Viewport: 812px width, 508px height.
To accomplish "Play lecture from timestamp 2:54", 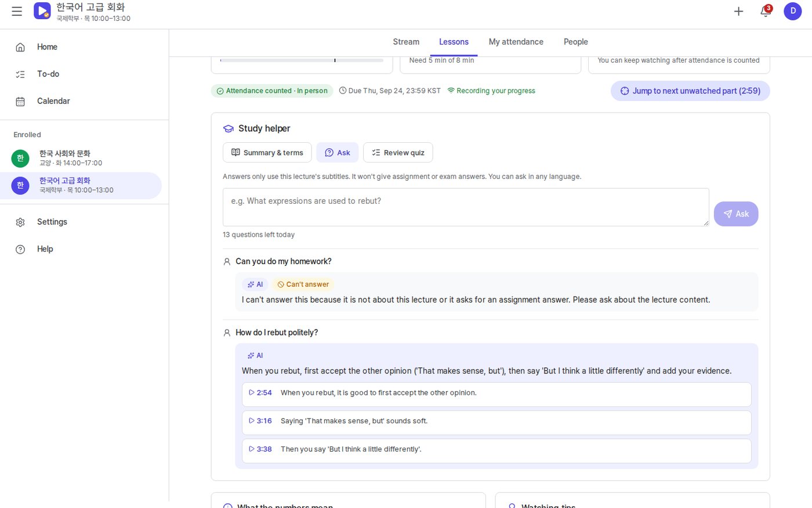I will point(496,395).
